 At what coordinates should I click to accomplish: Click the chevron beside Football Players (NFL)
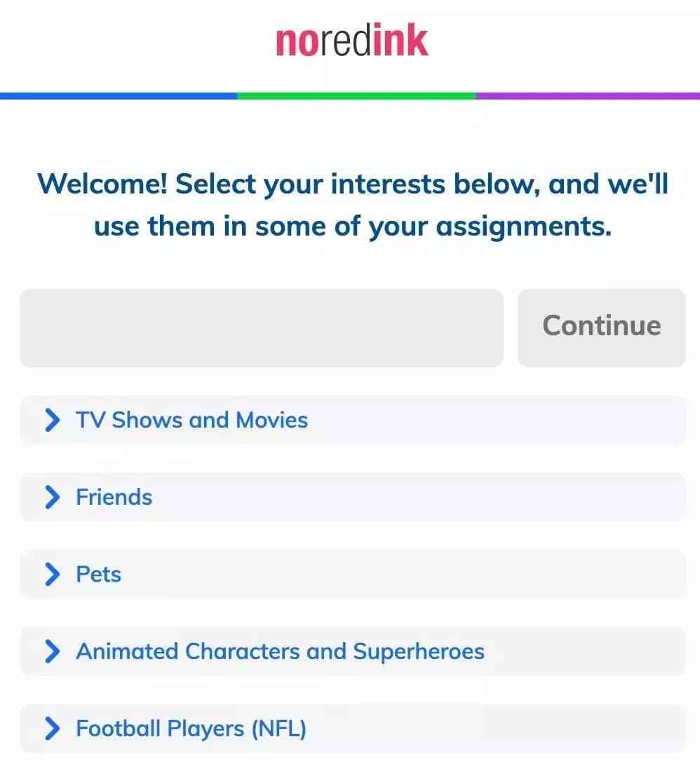click(53, 728)
